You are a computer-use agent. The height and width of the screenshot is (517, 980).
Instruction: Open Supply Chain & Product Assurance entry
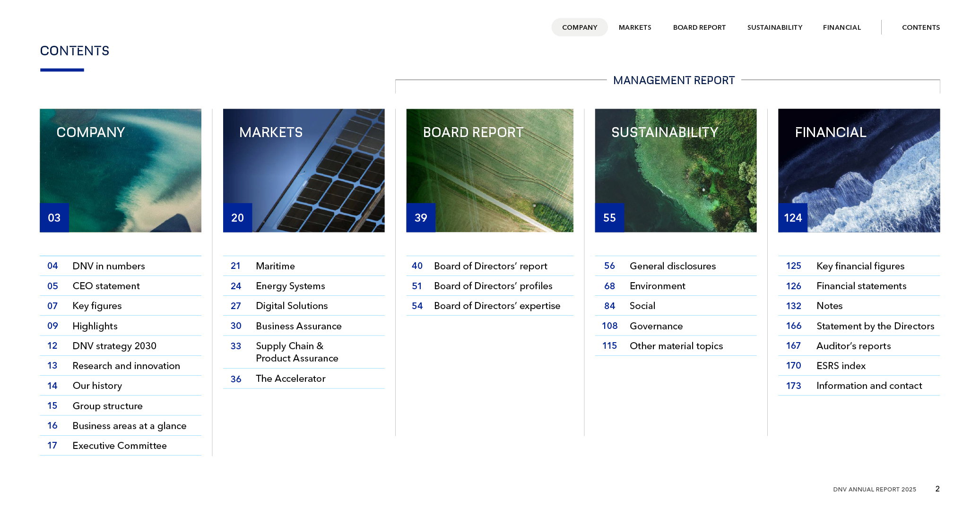(296, 352)
